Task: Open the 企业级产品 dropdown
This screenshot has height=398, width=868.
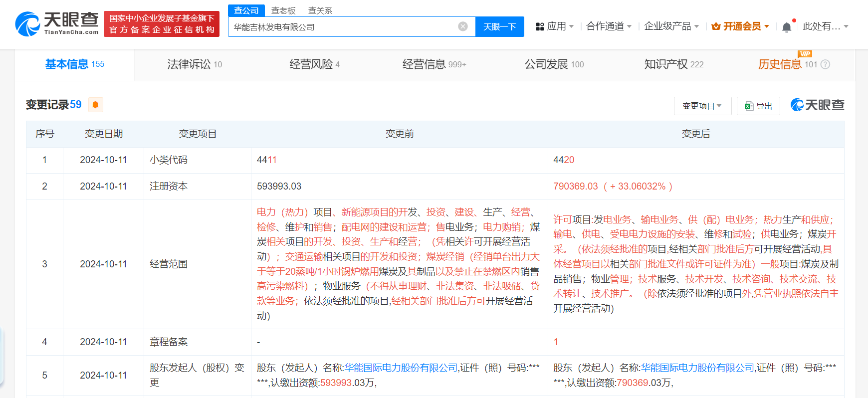Action: coord(671,26)
